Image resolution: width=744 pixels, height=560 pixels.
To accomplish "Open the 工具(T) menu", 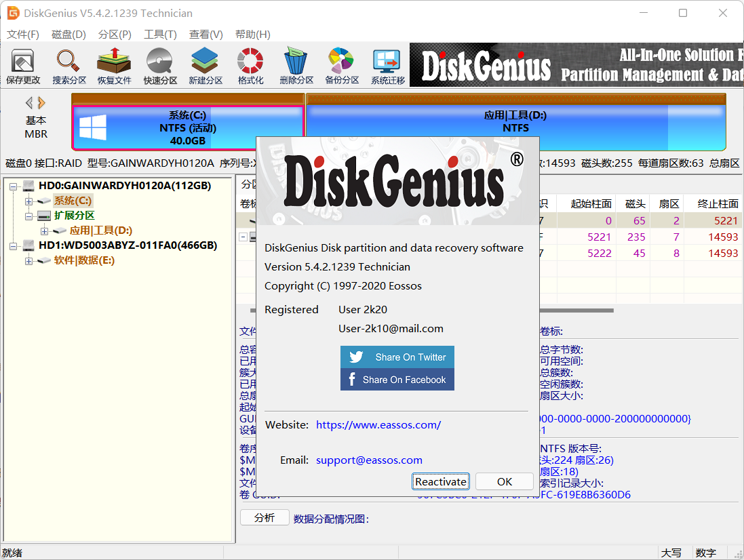I will tap(160, 34).
